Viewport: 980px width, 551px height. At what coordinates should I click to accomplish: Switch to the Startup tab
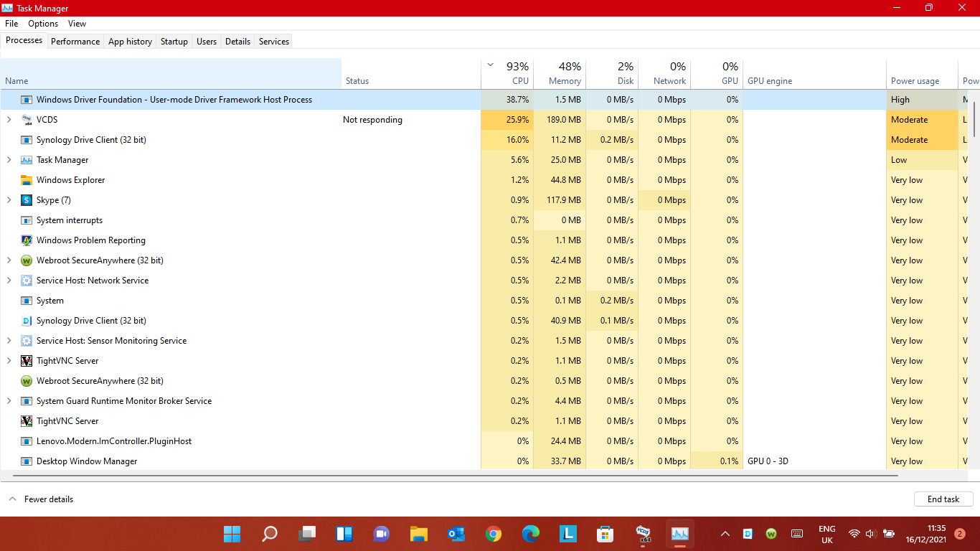click(x=174, y=42)
